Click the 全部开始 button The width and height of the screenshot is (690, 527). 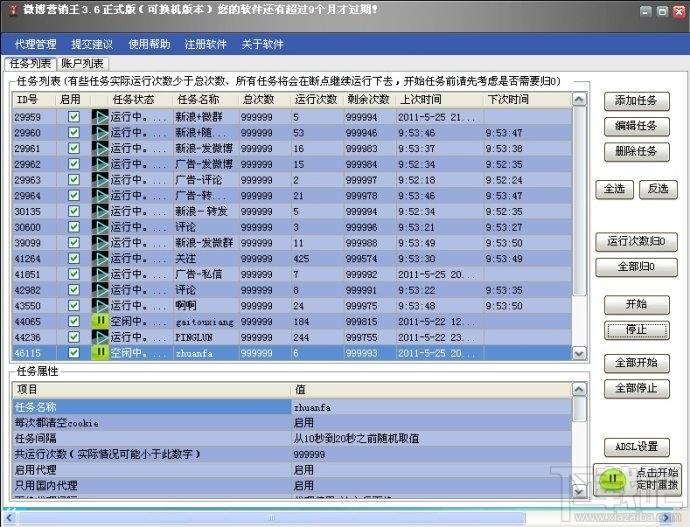pyautogui.click(x=636, y=363)
